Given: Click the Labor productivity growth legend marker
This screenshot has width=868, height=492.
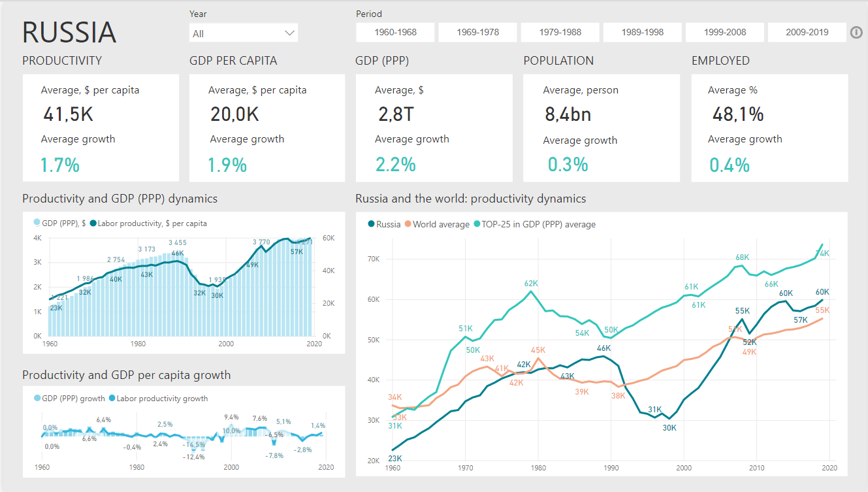Looking at the screenshot, I should (112, 399).
